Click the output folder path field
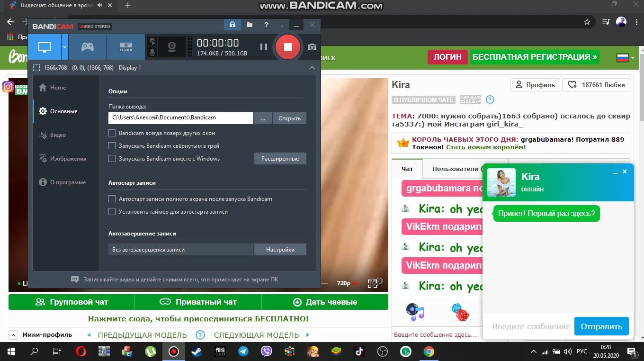 click(180, 118)
